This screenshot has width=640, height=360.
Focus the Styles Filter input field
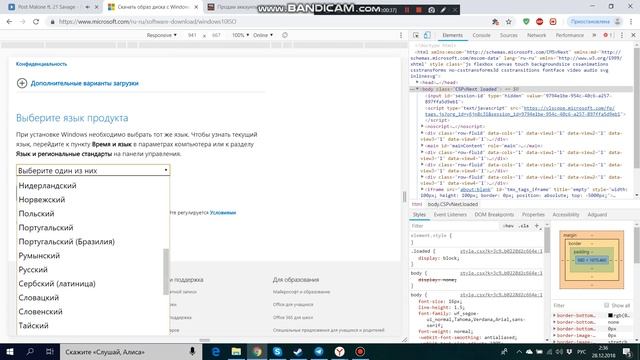(x=455, y=226)
